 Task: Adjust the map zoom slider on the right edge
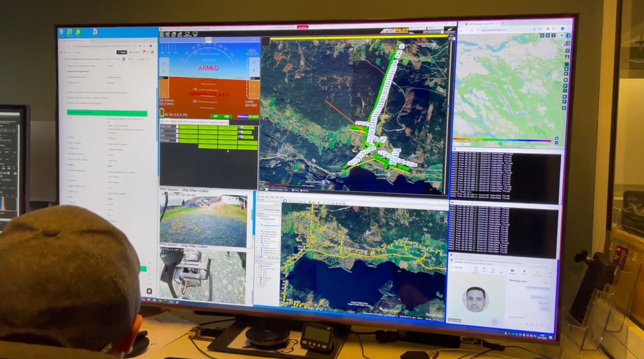(x=448, y=106)
